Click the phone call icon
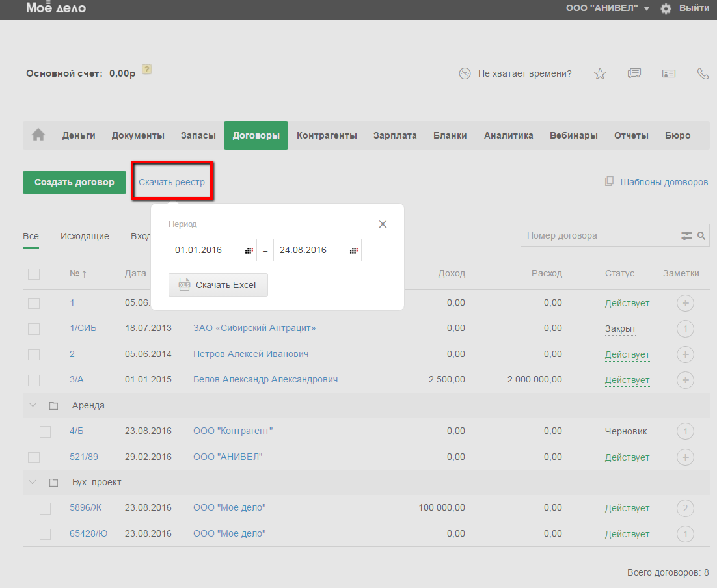The height and width of the screenshot is (588, 717). (x=703, y=73)
